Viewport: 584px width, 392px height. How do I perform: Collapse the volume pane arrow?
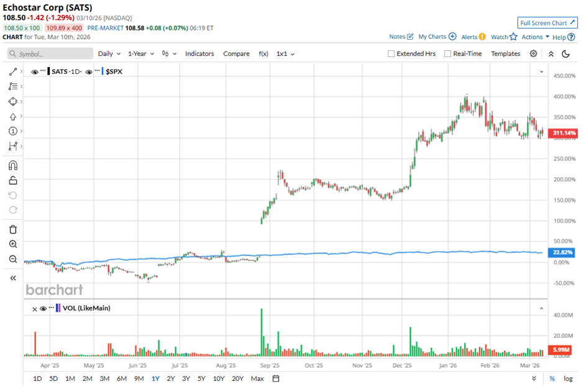point(542,308)
